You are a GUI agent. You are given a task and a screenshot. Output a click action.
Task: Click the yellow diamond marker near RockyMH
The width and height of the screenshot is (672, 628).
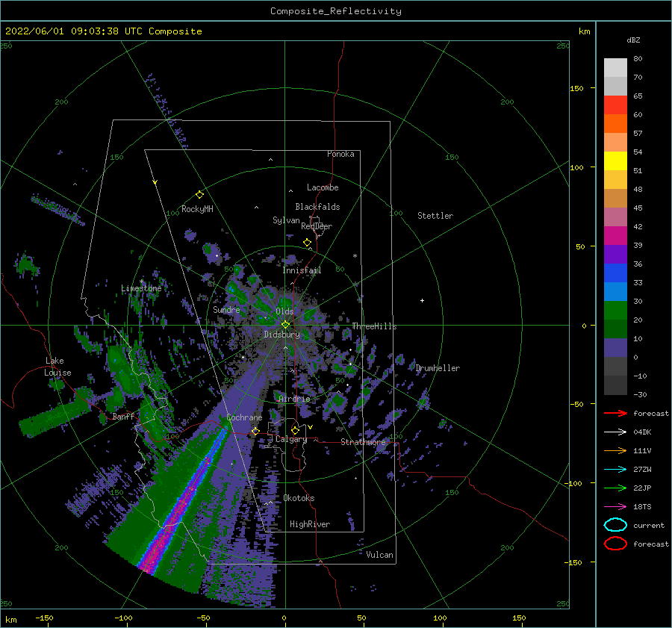pyautogui.click(x=199, y=195)
